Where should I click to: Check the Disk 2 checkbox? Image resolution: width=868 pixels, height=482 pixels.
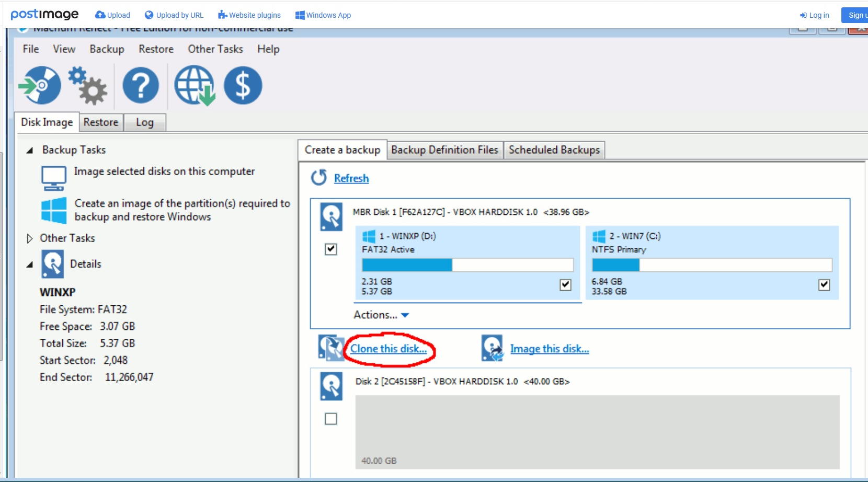pyautogui.click(x=331, y=419)
